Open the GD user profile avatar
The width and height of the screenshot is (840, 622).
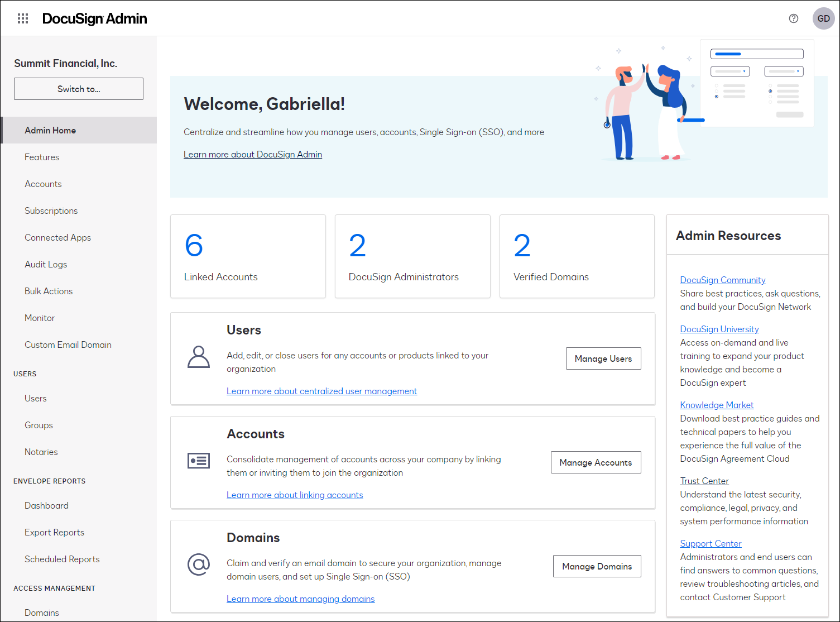click(x=823, y=18)
